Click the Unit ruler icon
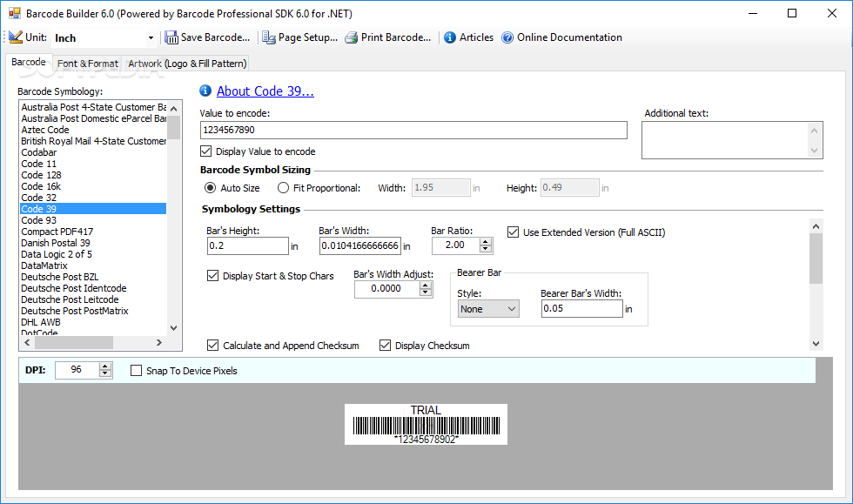The image size is (853, 504). point(16,37)
